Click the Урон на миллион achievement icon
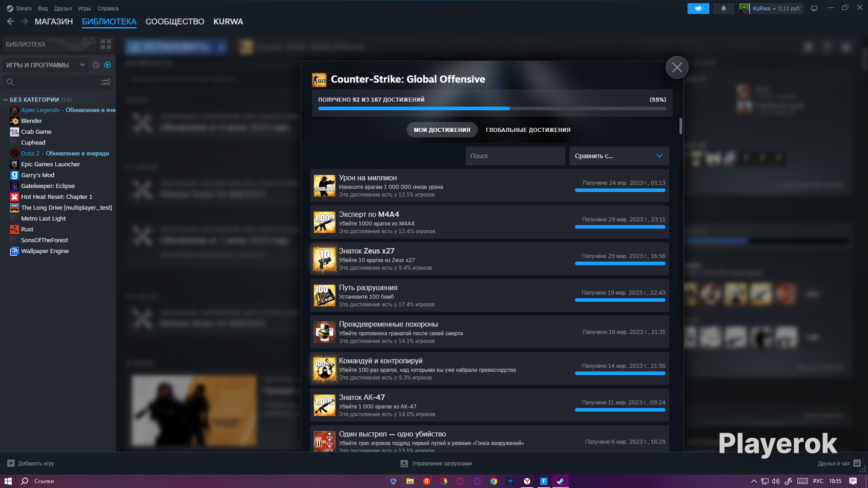Screen dimensions: 868x488 click(x=324, y=185)
